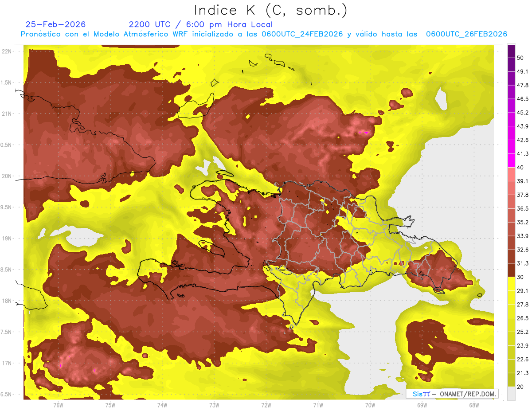Pick the dark purple swatch above 50
Image resolution: width=532 pixels, height=411 pixels.
[511, 51]
